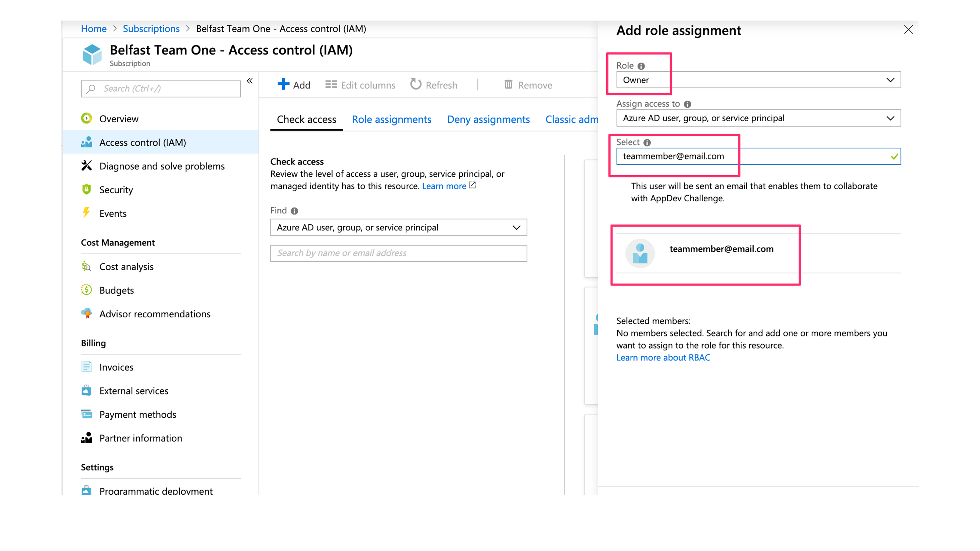
Task: Open Edit columns in the toolbar
Action: coord(360,85)
